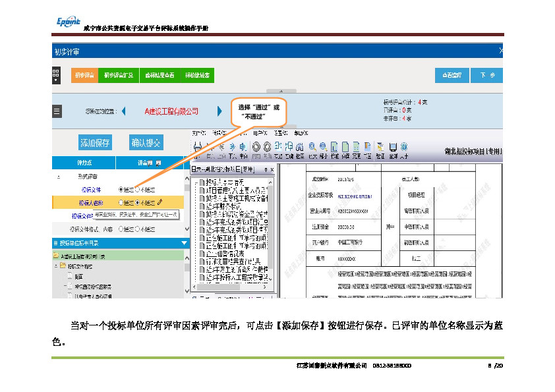555x392 pixels.
Task: Select 通过 for 投标文件格式、内容 row
Action: coord(121,229)
